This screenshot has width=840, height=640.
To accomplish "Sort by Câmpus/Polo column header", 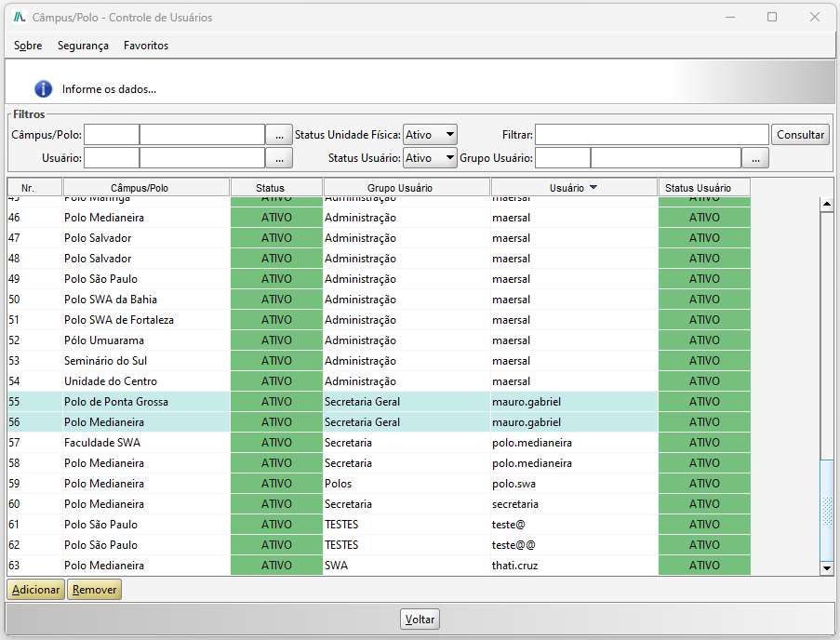I will (146, 188).
